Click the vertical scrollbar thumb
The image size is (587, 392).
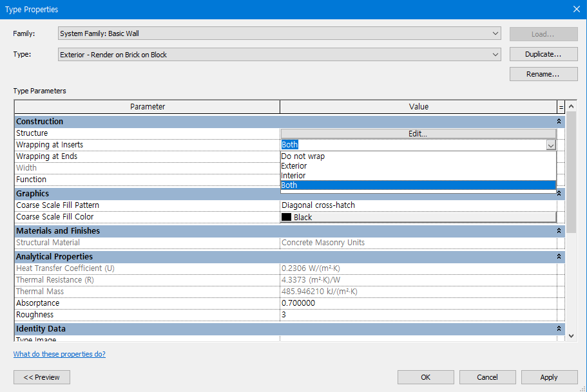pos(572,172)
